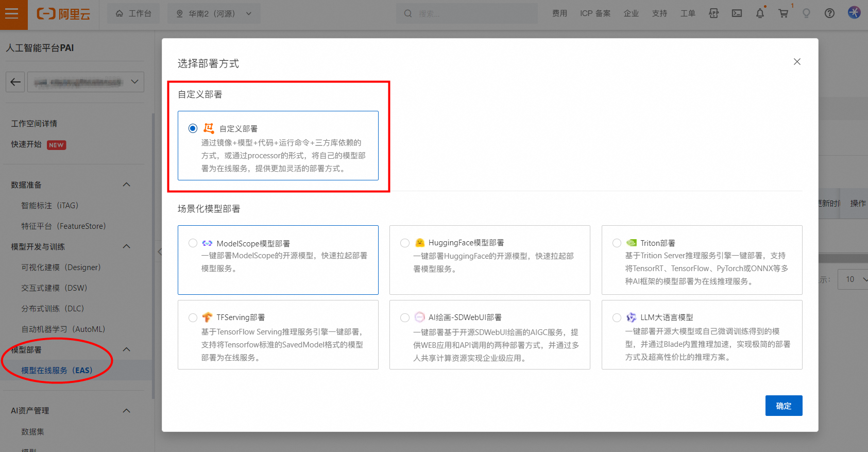868x452 pixels.
Task: Select the LLM大语言模型 radio option
Action: pyautogui.click(x=617, y=317)
